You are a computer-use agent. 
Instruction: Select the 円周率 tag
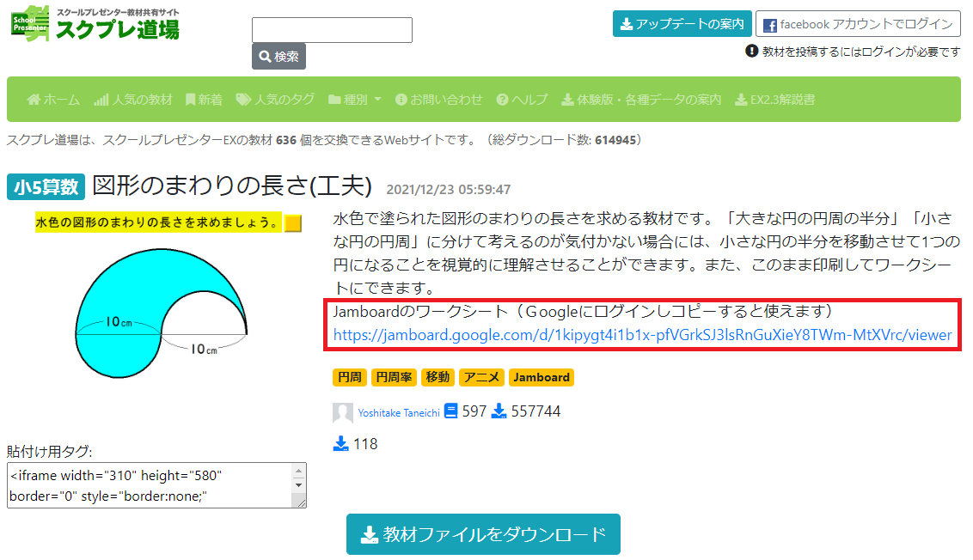coord(394,377)
